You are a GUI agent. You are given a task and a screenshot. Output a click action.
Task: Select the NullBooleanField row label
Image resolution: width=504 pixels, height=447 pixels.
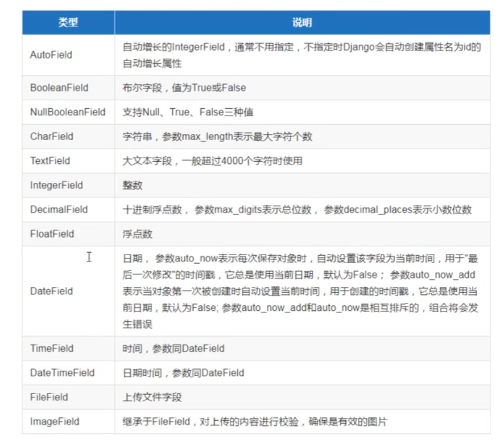68,112
